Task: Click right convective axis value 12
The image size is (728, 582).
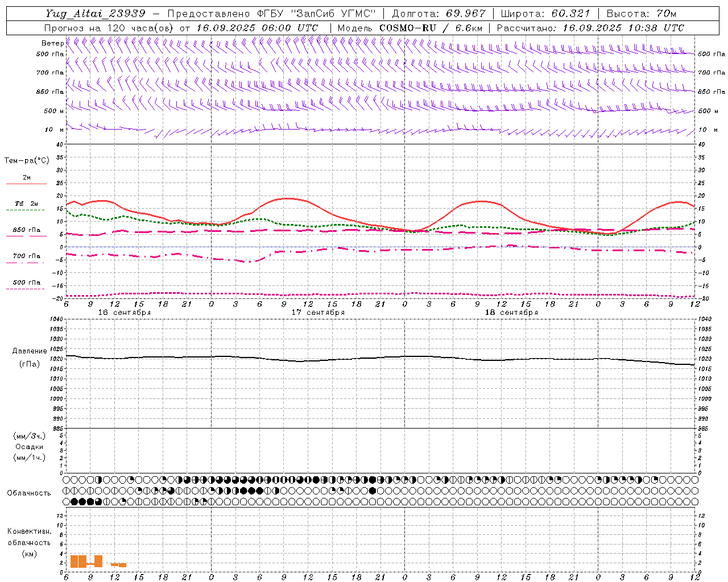Action: pos(701,516)
